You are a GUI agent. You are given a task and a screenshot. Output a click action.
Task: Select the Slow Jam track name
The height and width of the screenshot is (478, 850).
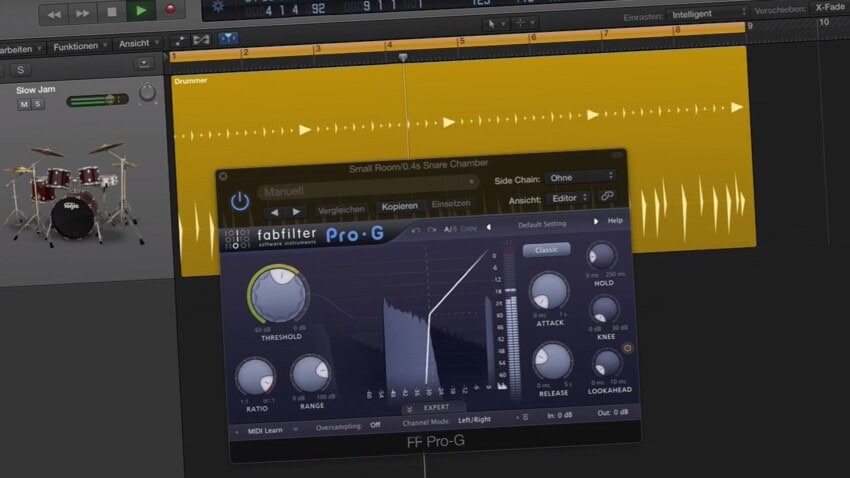(36, 90)
